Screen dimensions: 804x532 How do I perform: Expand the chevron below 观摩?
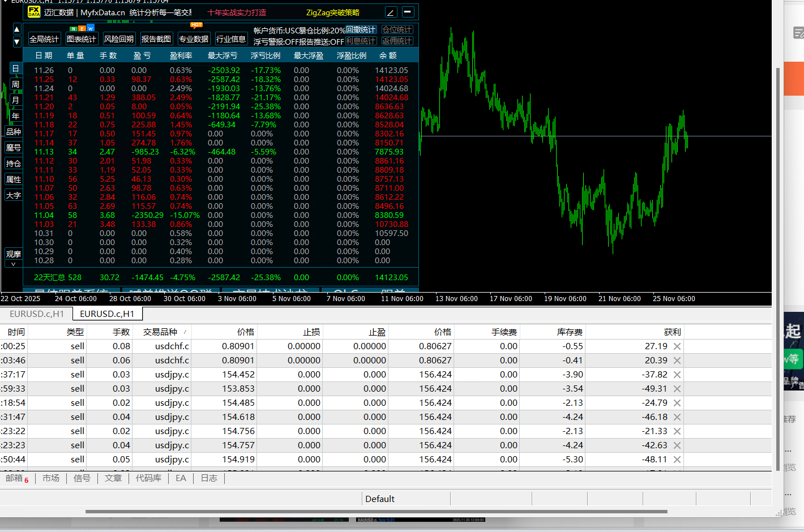click(13, 264)
